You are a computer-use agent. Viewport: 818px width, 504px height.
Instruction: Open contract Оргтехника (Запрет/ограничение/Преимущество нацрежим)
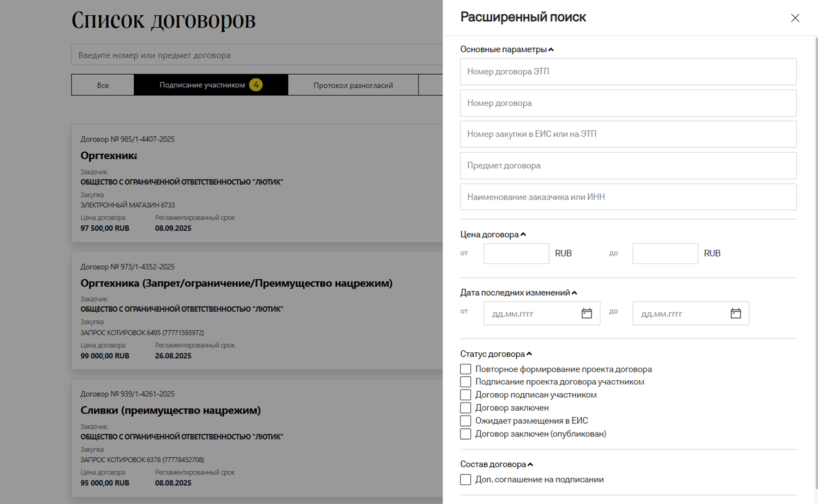tap(236, 283)
